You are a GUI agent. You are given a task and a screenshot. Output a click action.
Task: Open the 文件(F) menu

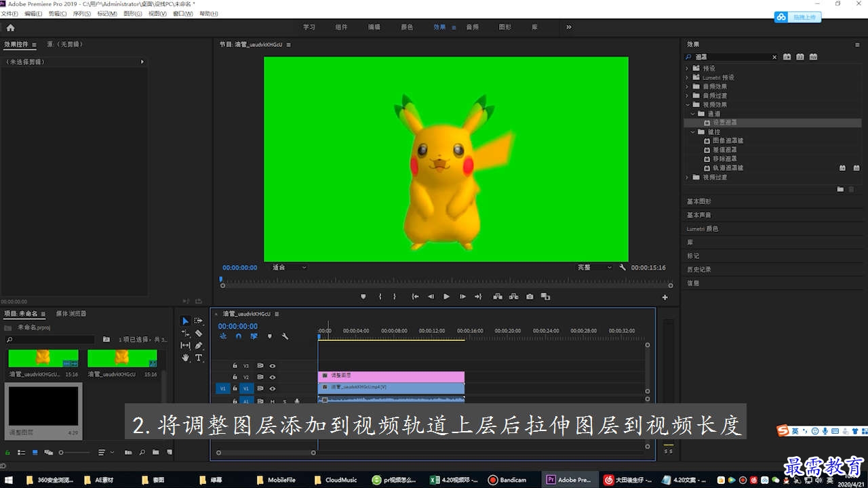coord(9,14)
